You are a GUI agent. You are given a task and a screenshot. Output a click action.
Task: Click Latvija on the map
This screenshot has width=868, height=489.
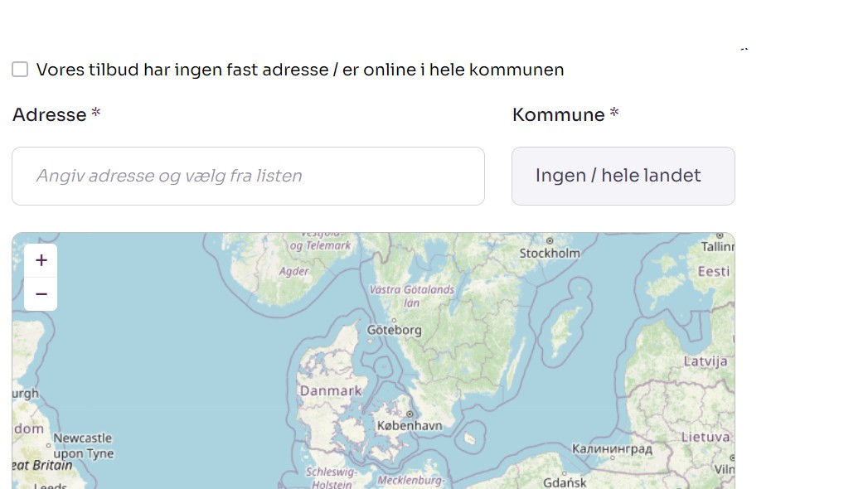(x=705, y=361)
